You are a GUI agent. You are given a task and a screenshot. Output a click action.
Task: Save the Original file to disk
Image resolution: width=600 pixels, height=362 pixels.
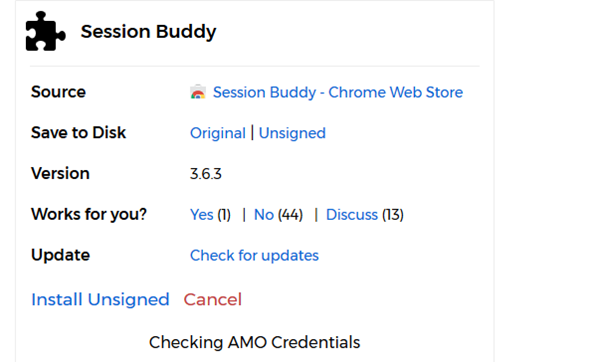pyautogui.click(x=218, y=133)
